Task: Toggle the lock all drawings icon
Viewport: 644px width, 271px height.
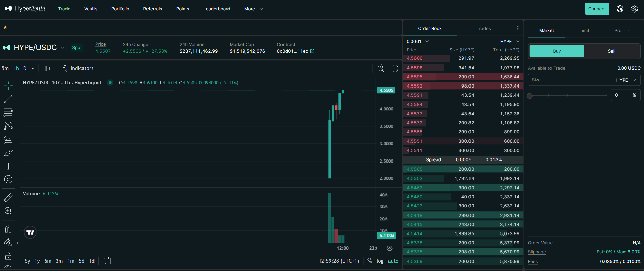Action: (x=8, y=256)
